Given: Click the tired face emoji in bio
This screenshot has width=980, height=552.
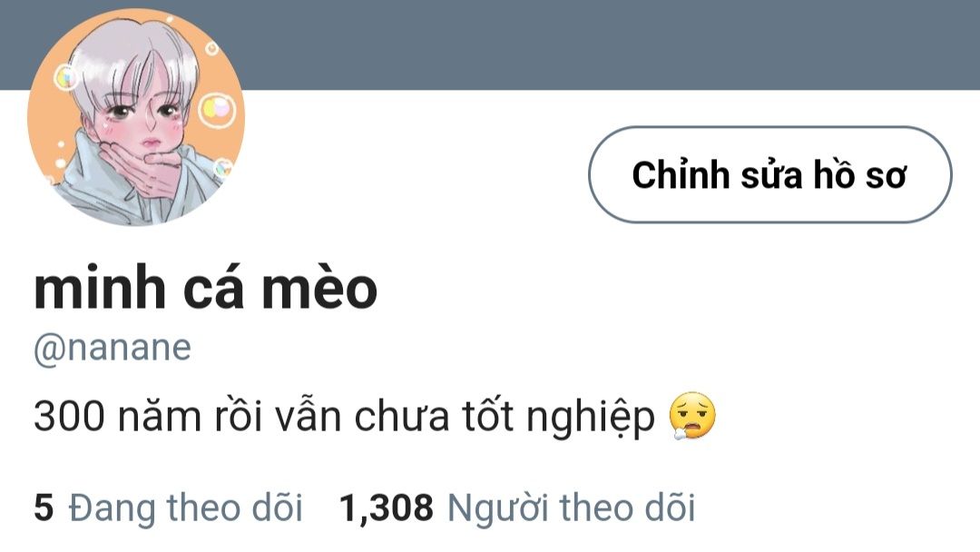Looking at the screenshot, I should 691,417.
